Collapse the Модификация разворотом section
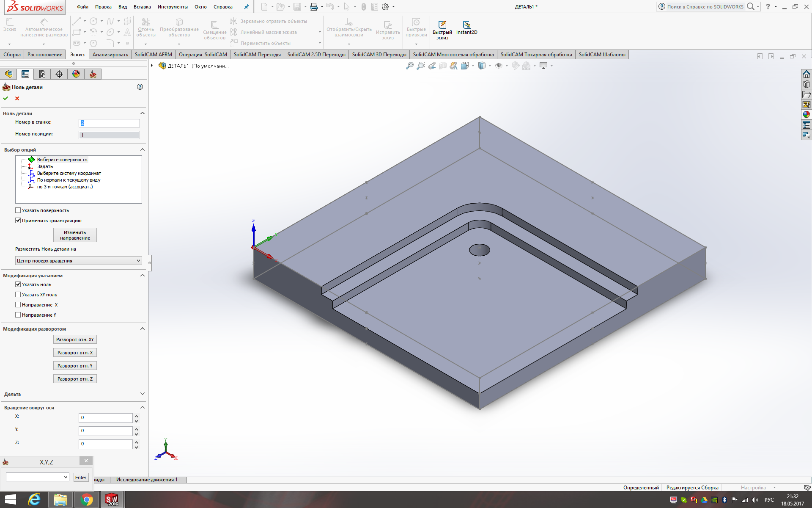812x508 pixels. 142,329
